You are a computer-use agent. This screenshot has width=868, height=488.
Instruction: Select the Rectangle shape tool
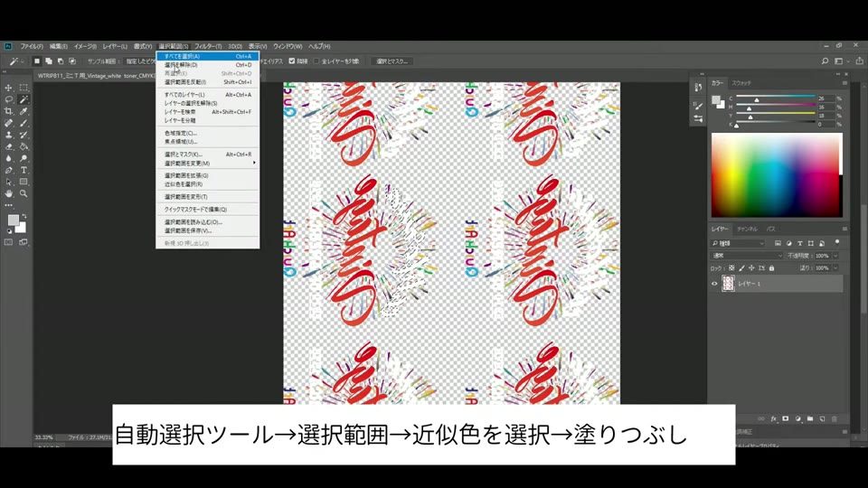click(x=24, y=182)
